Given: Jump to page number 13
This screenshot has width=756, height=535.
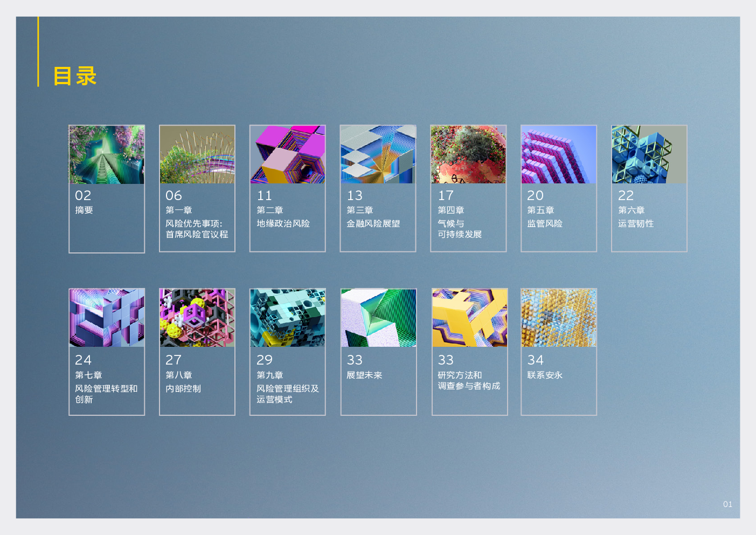Looking at the screenshot, I should click(355, 195).
